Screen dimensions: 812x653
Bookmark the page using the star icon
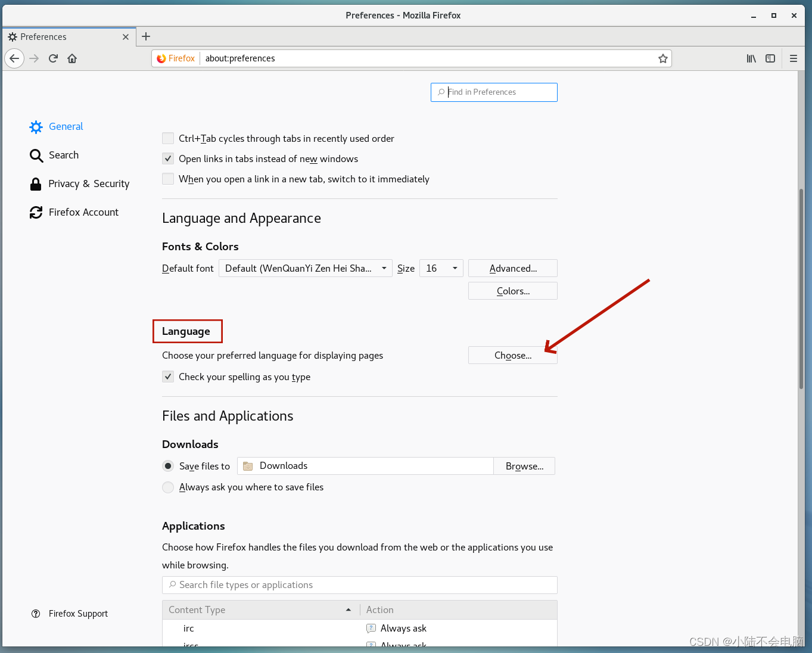tap(663, 58)
